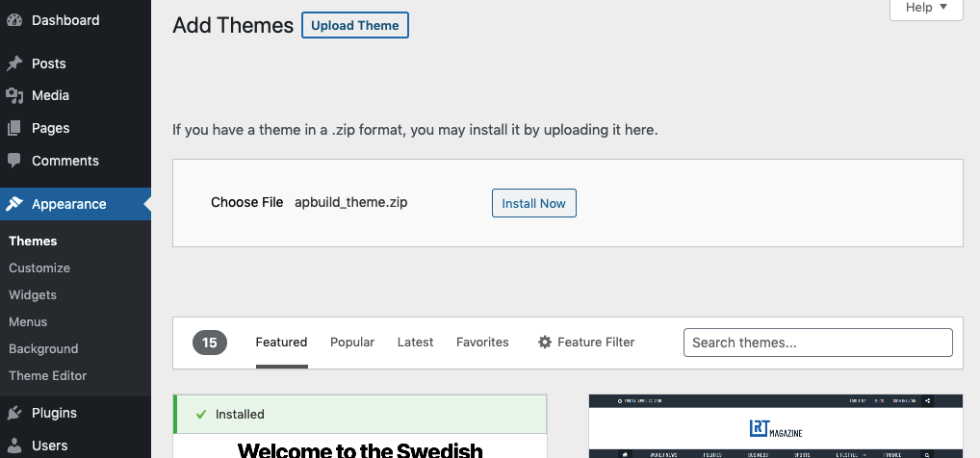Click the Pages icon in sidebar
Viewport: 980px width, 458px height.
(x=14, y=128)
